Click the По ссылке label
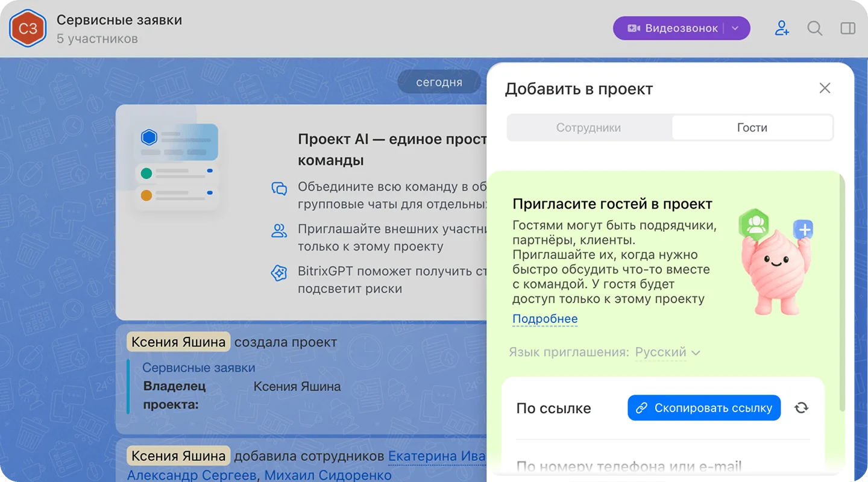This screenshot has width=868, height=482. point(553,408)
